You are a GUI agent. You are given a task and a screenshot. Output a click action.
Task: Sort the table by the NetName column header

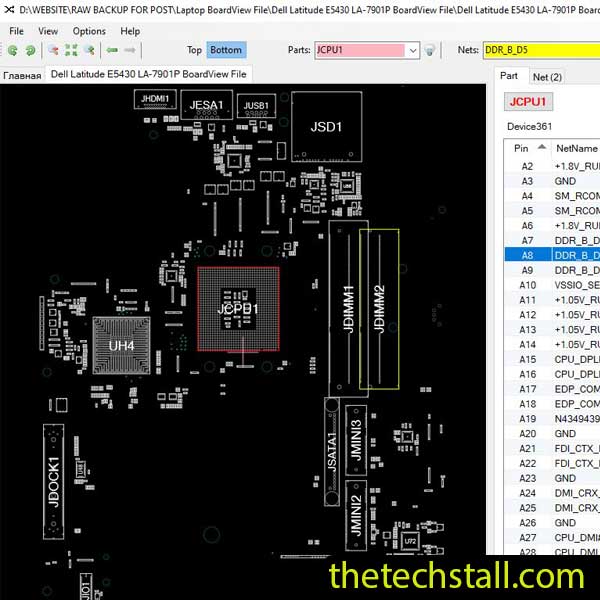coord(576,148)
